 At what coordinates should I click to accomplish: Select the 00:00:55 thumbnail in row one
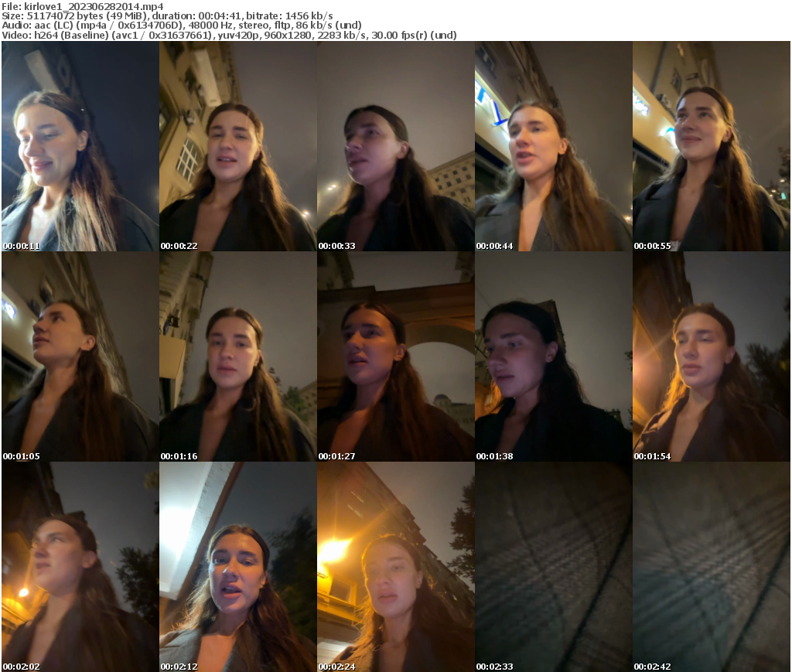(712, 147)
